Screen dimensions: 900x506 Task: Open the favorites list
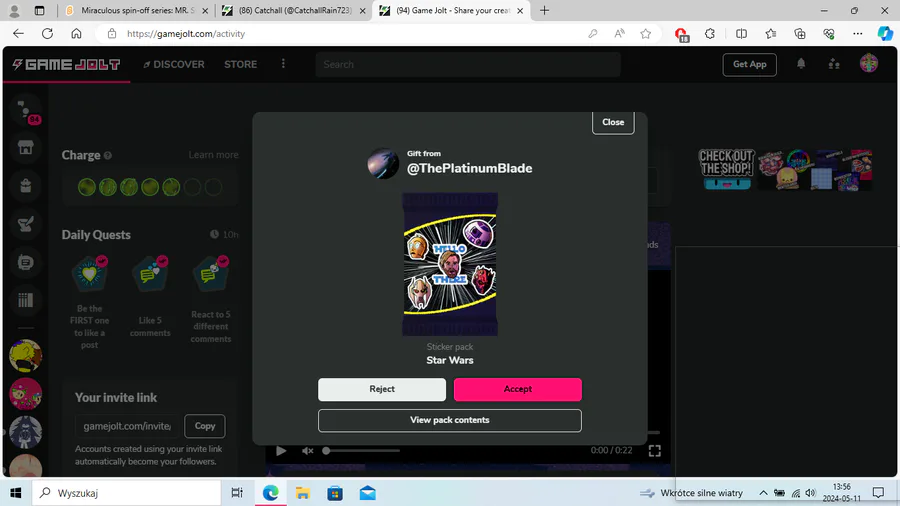pyautogui.click(x=770, y=34)
